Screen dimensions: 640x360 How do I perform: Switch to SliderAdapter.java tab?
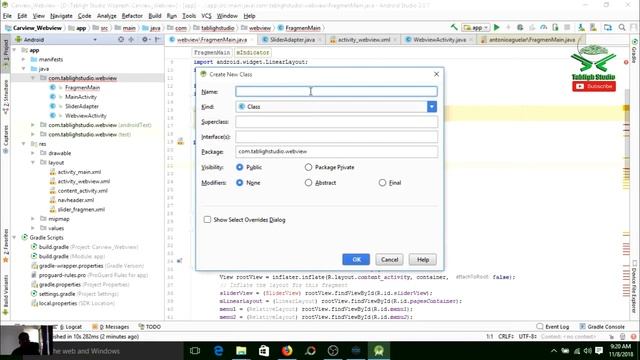pos(292,40)
